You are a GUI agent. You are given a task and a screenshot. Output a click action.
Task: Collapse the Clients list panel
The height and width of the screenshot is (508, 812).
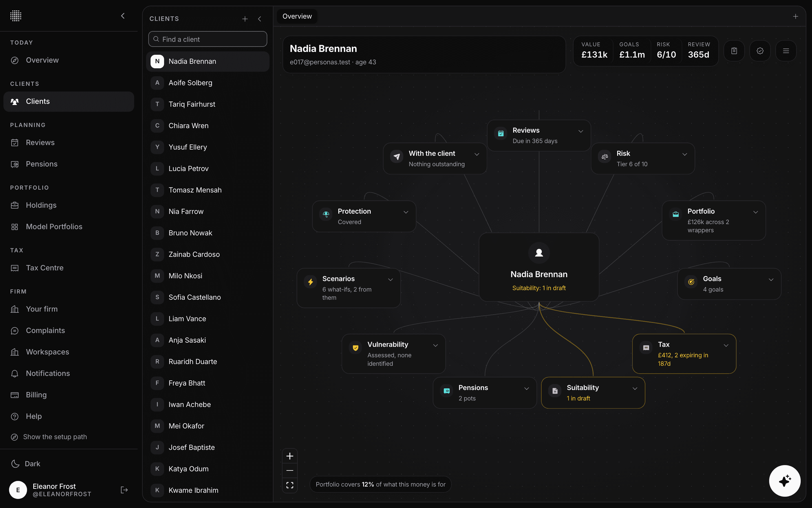coord(259,19)
